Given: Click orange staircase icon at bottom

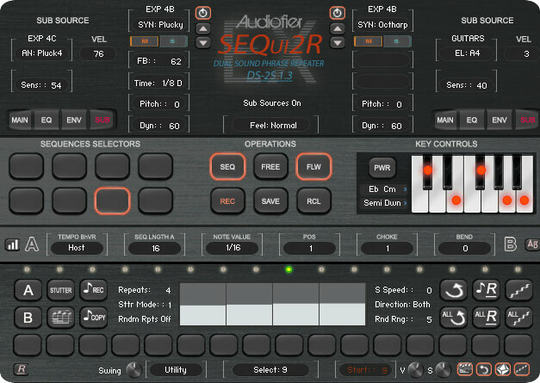Looking at the screenshot, I should pyautogui.click(x=522, y=370).
